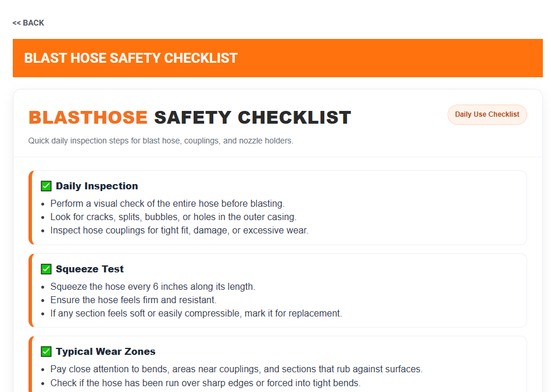Click the Daily Use Checklist badge

487,114
